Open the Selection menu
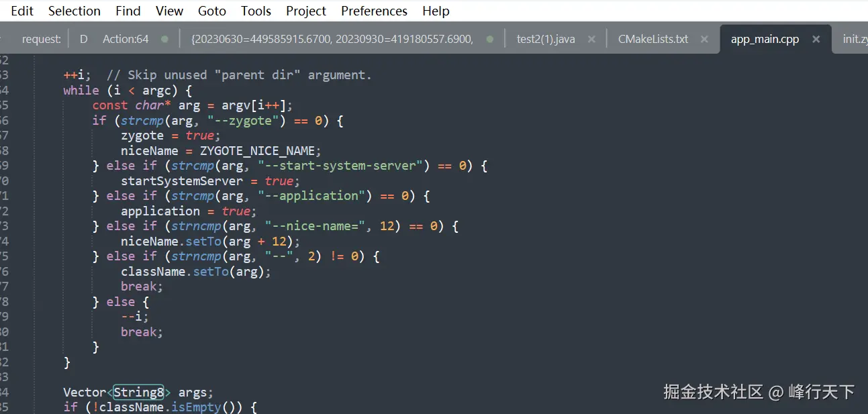The image size is (868, 414). point(75,11)
